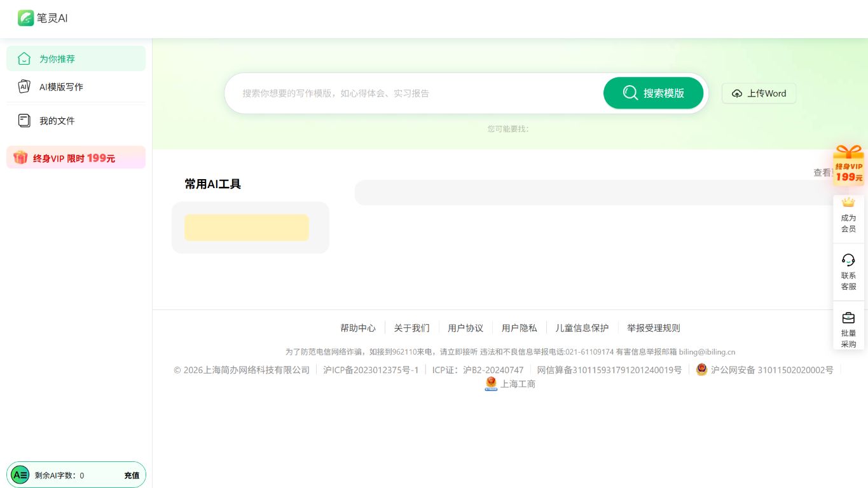Click the 沪ICP备2023012375号-1 link
868x488 pixels.
[x=371, y=370]
